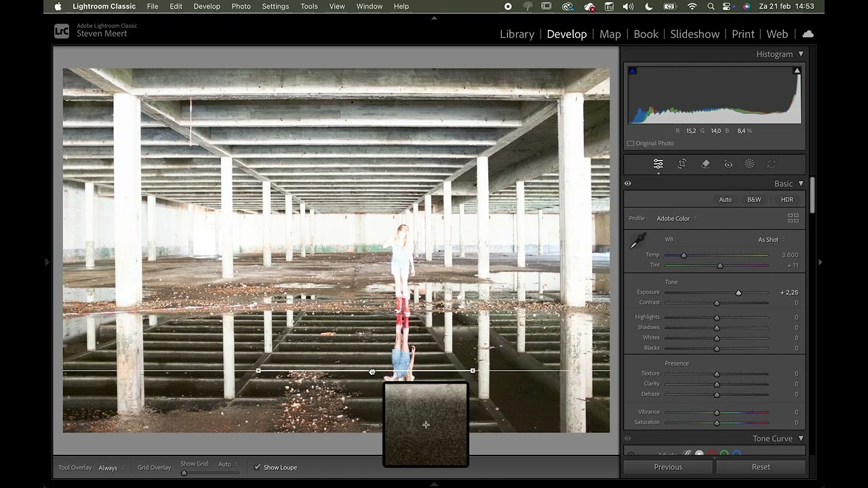The image size is (868, 488).
Task: Toggle HDR editing mode
Action: tap(787, 199)
